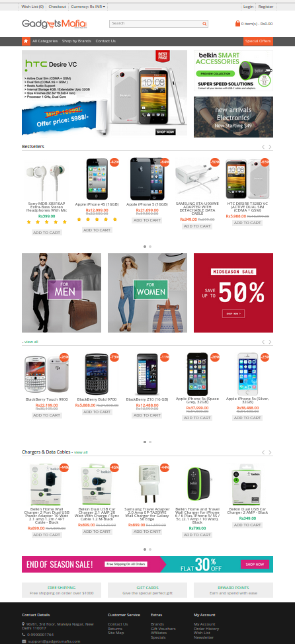This screenshot has height=644, width=295.
Task: Click the GadgetsMafia logo
Action: point(54,24)
